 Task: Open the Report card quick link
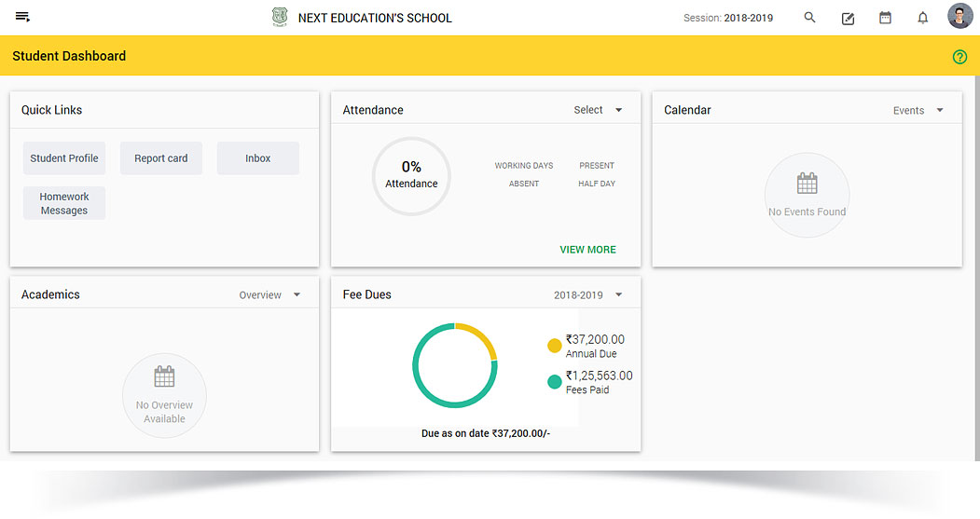[x=161, y=158]
